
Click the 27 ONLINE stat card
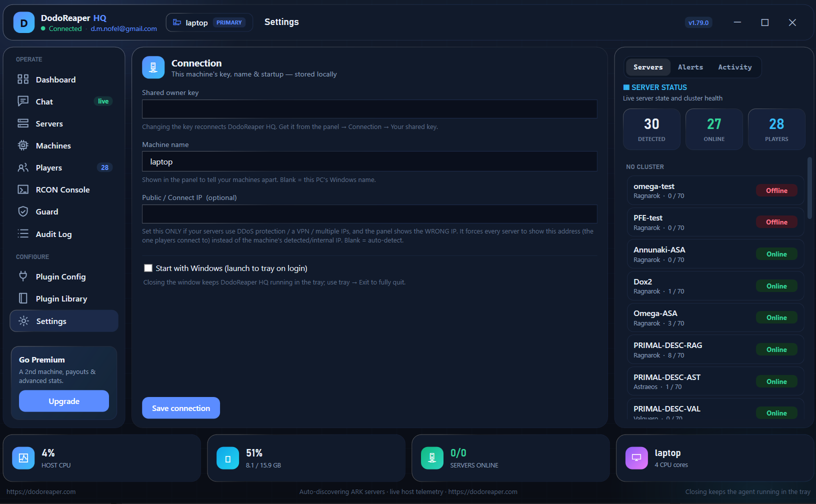[714, 129]
